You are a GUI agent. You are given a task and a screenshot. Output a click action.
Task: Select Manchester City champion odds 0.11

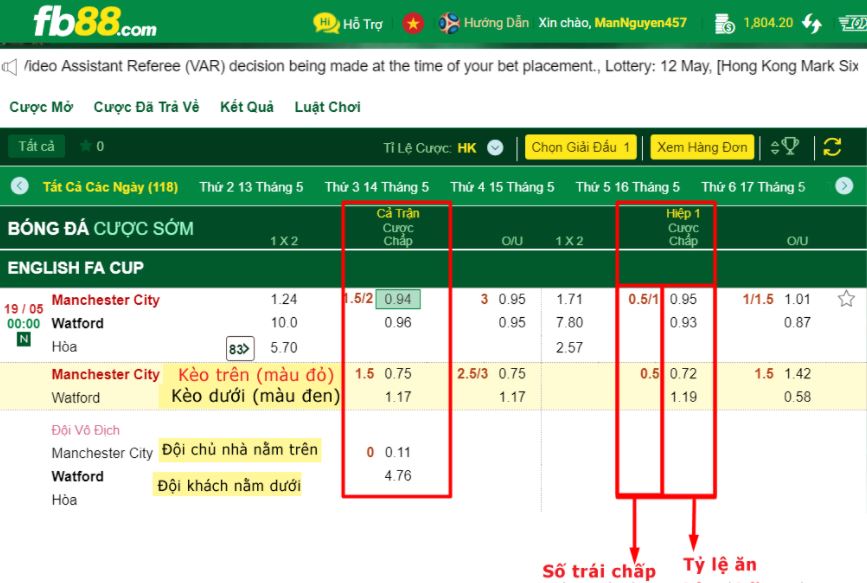click(398, 452)
